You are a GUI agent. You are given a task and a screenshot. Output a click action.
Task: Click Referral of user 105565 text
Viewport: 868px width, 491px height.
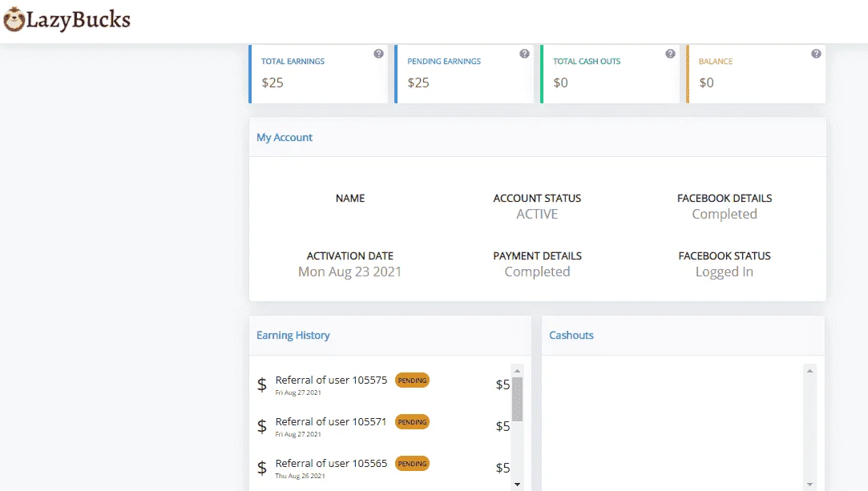pos(331,463)
